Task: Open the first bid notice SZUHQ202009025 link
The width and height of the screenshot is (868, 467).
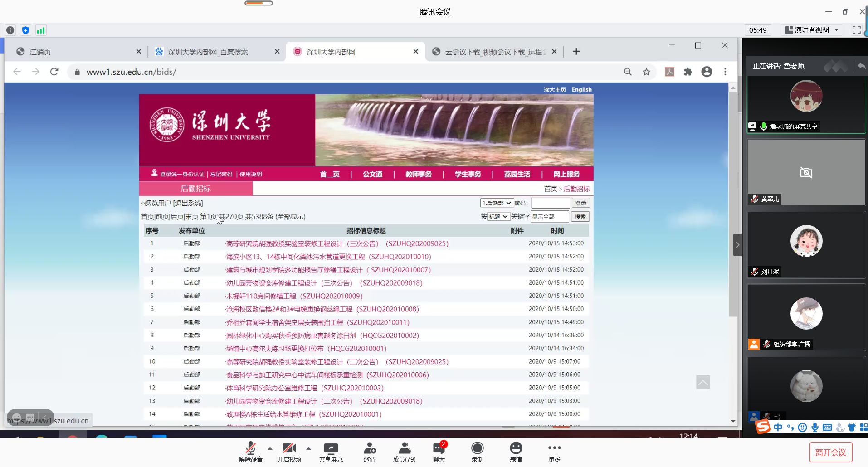Action: point(336,243)
